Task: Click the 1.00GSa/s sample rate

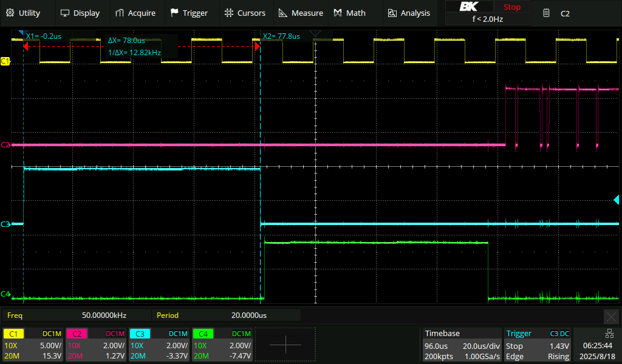Action: pos(482,356)
